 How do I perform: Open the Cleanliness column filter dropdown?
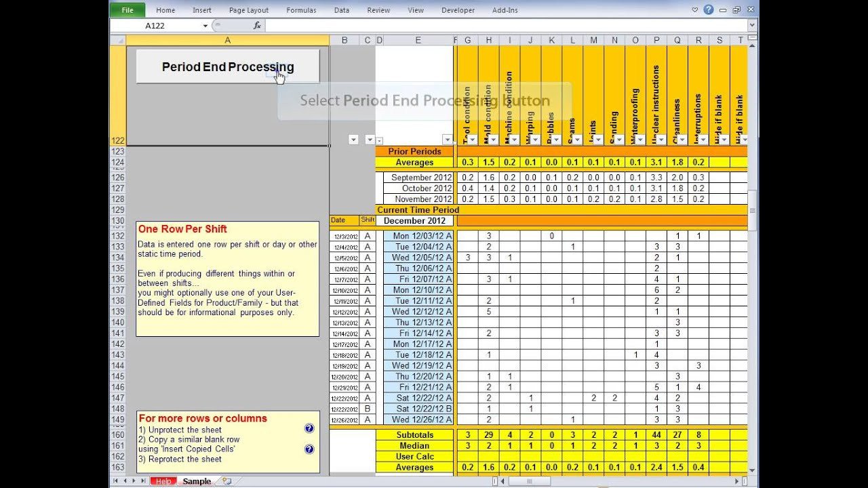click(x=682, y=140)
